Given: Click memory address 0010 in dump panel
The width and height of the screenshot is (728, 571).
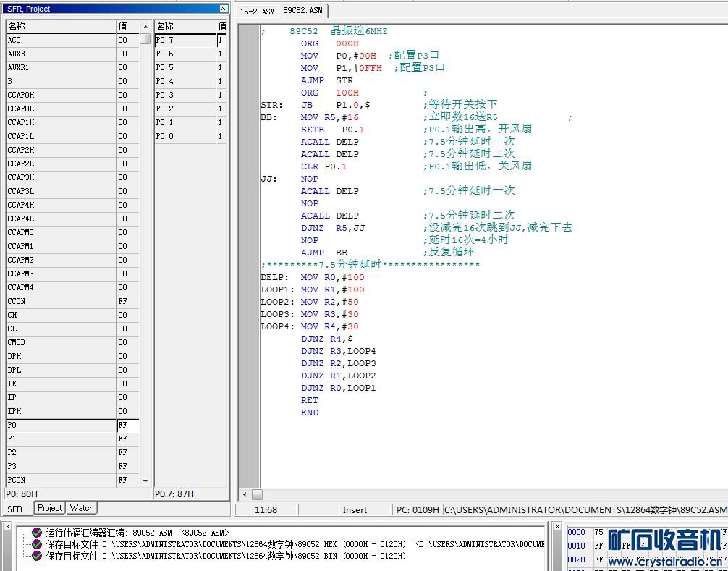Looking at the screenshot, I should [576, 546].
